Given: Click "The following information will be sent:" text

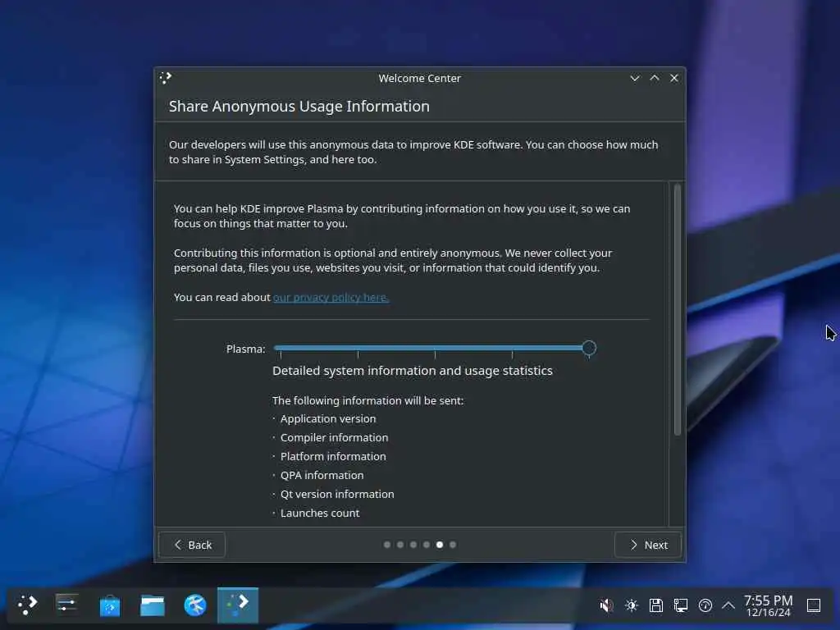Looking at the screenshot, I should pyautogui.click(x=368, y=400).
